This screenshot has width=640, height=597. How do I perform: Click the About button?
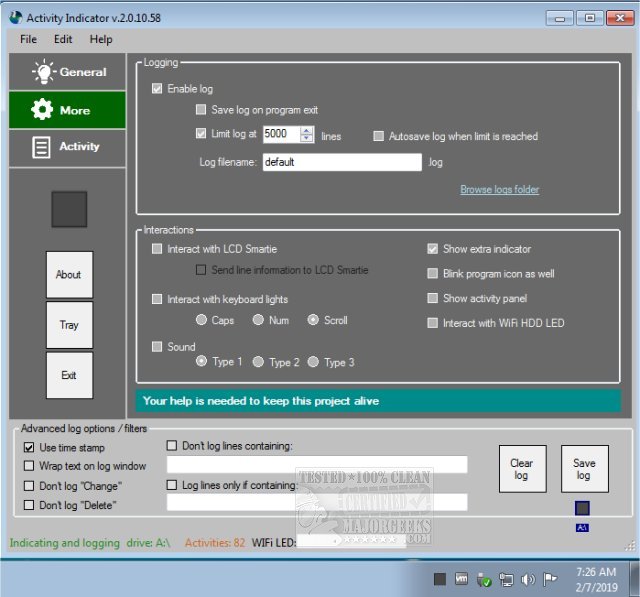click(x=69, y=275)
